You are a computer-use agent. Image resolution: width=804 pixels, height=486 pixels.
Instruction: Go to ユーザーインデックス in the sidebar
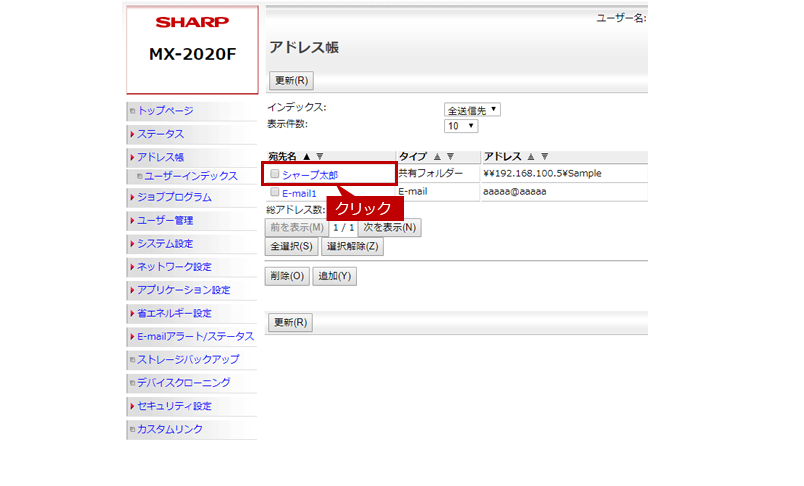[x=191, y=176]
